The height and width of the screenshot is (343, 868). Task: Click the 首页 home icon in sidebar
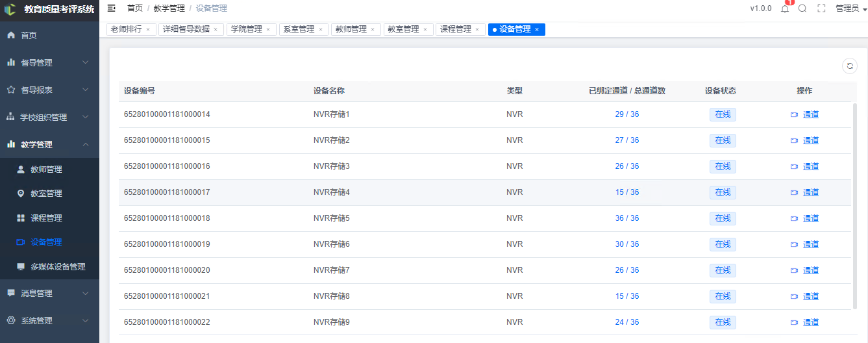pyautogui.click(x=11, y=35)
